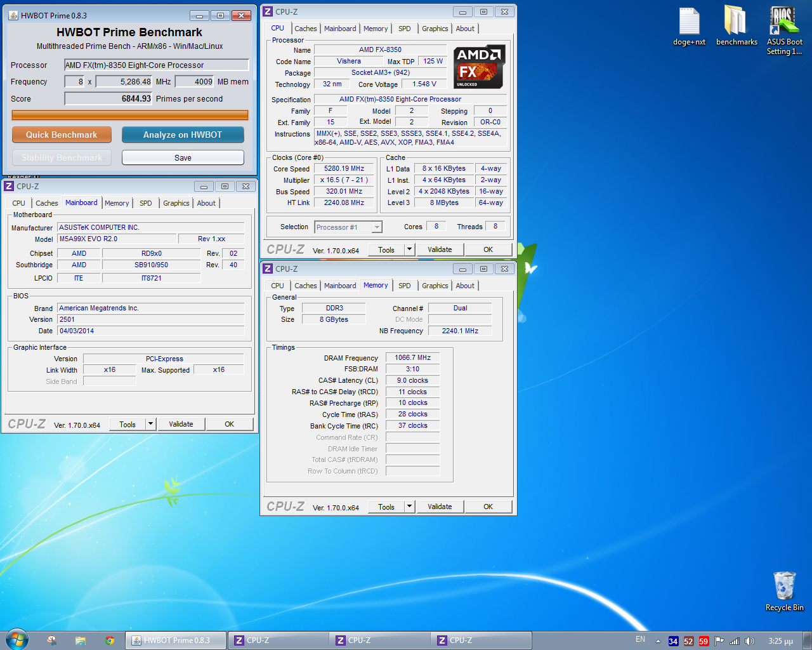Click the tray temperature icon showing 52
This screenshot has width=812, height=650.
pyautogui.click(x=688, y=641)
